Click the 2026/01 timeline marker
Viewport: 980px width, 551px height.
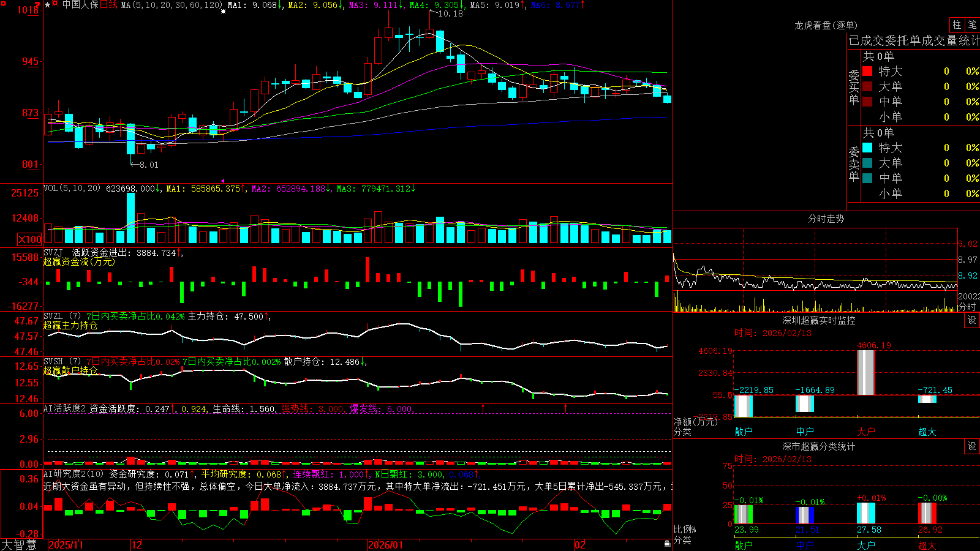click(385, 545)
